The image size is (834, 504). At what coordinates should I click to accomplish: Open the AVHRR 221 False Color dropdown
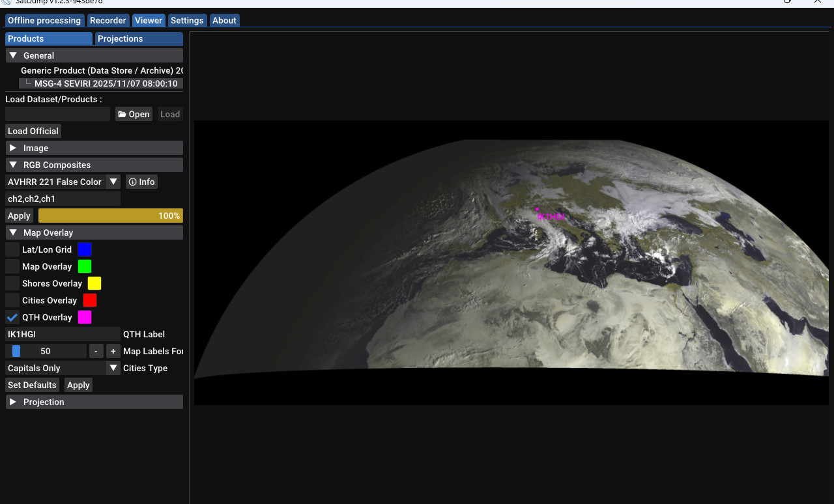[x=63, y=182]
